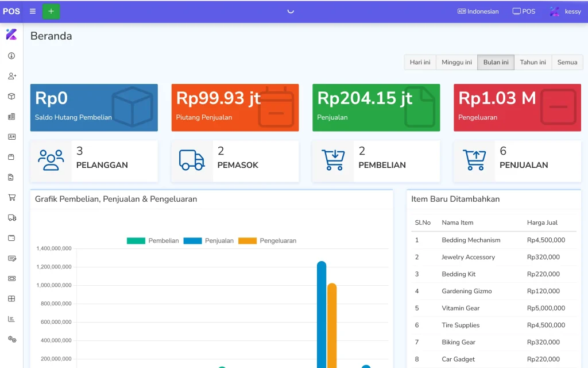The width and height of the screenshot is (588, 368).
Task: Open the kessy user profile menu
Action: (565, 11)
